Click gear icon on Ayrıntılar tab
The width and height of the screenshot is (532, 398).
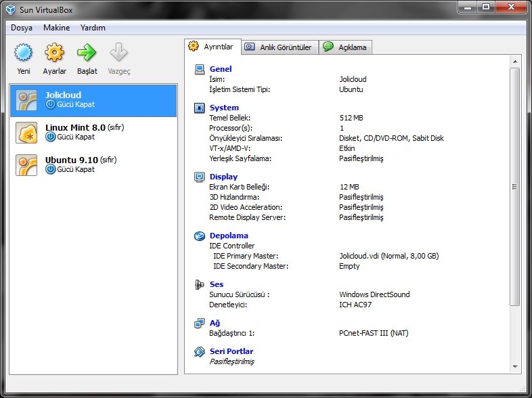[x=194, y=46]
